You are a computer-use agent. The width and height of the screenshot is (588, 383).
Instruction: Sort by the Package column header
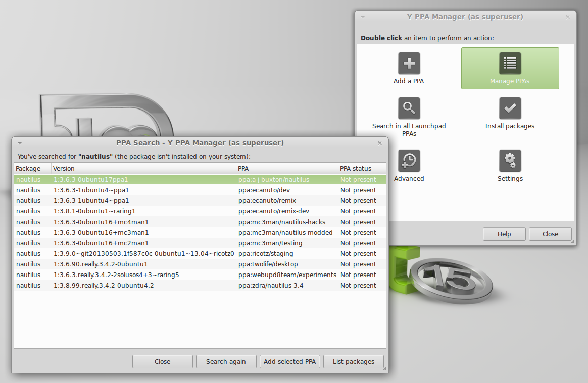(33, 168)
